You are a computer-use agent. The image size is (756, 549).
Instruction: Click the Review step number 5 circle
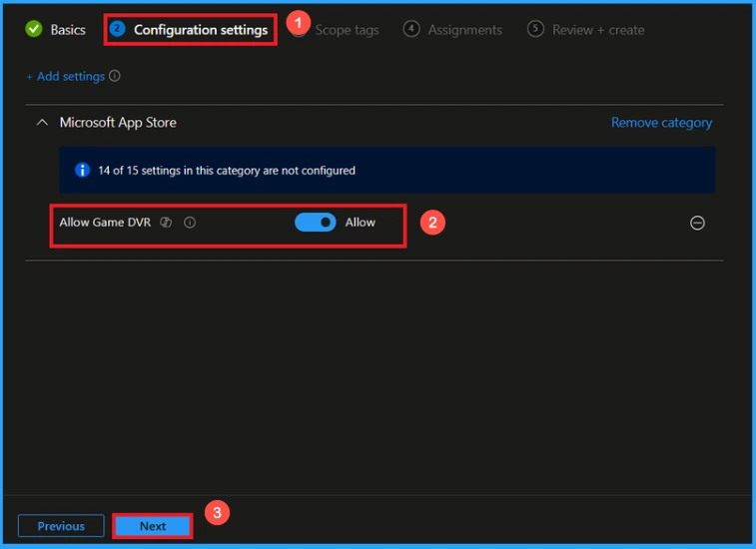tap(535, 29)
